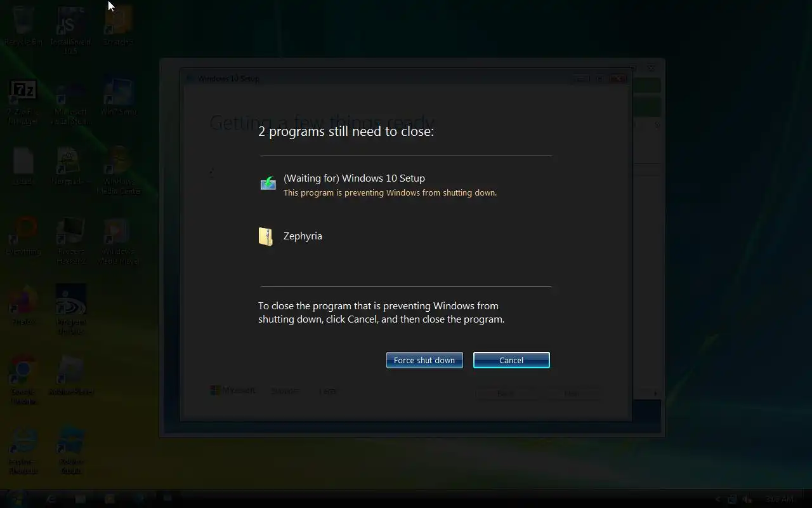Click the Force shut down button
This screenshot has height=508, width=812.
424,360
